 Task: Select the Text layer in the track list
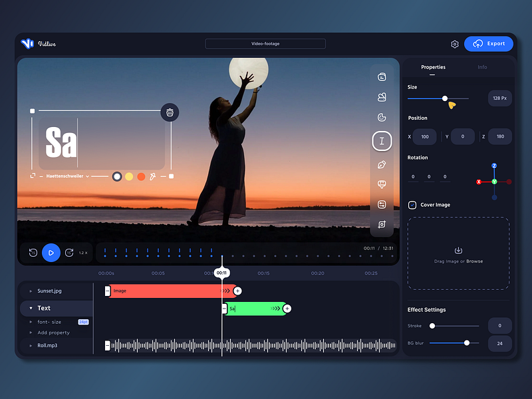tap(44, 308)
